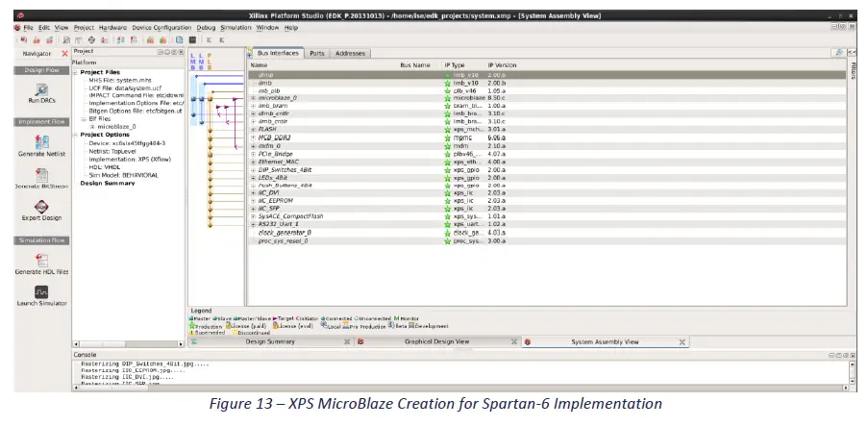Click the Filters side tab
The height and width of the screenshot is (427, 868).
853,70
